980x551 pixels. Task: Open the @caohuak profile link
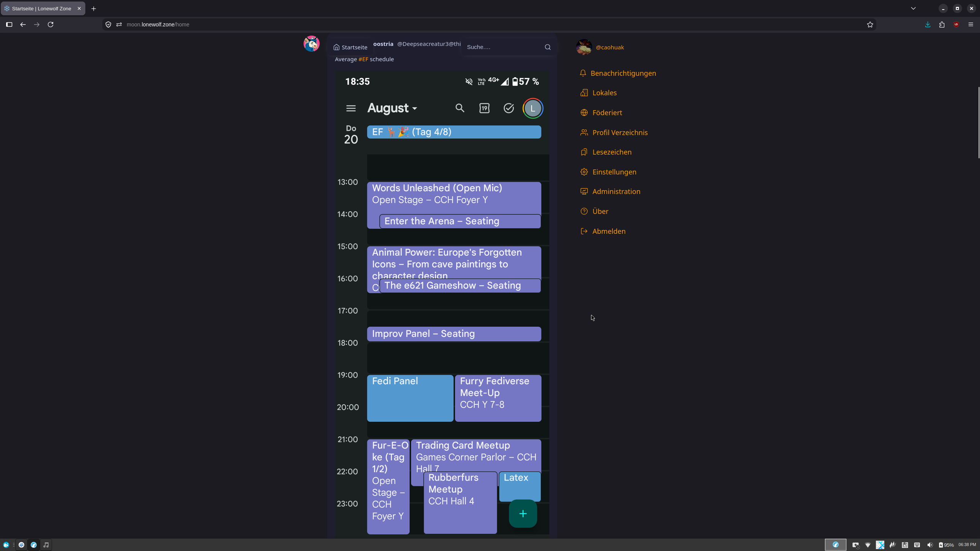point(610,47)
